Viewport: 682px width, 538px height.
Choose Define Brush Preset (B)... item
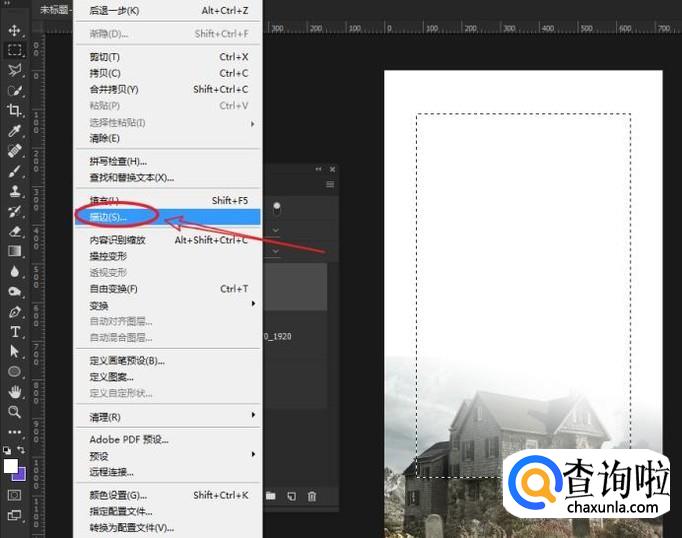tap(168, 361)
